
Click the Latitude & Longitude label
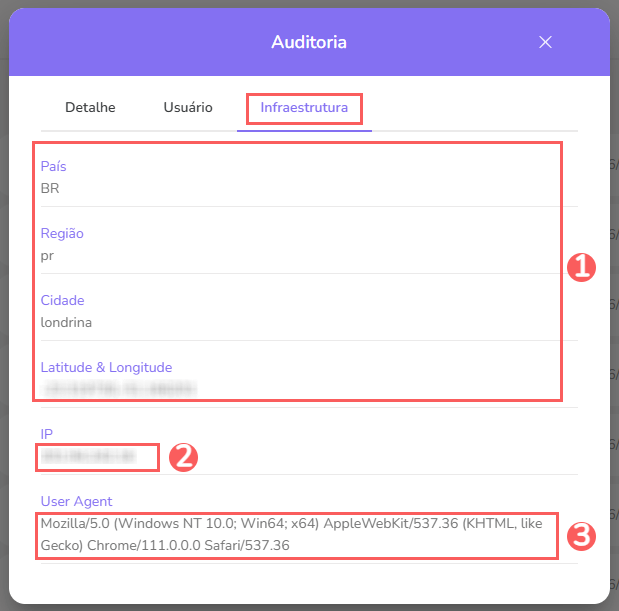(106, 367)
